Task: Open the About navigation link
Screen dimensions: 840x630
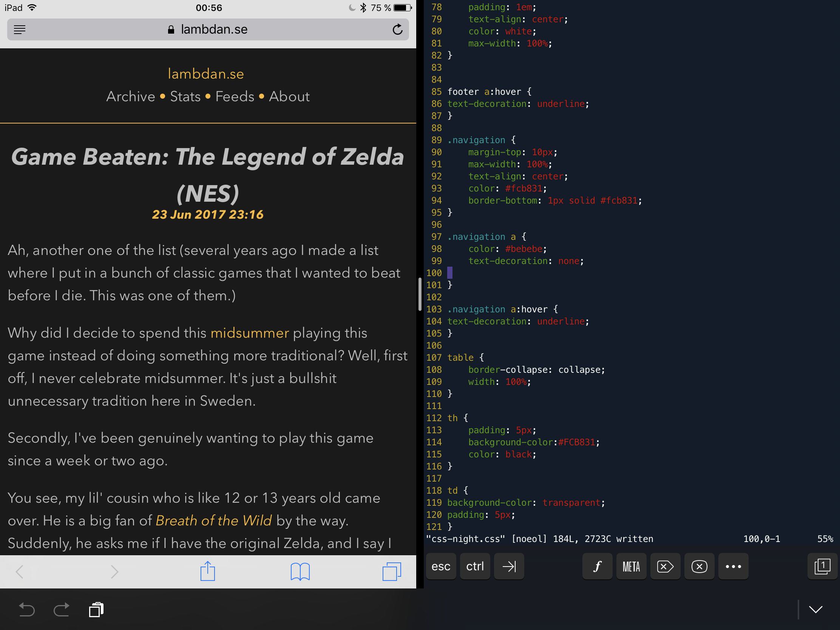Action: pos(289,96)
